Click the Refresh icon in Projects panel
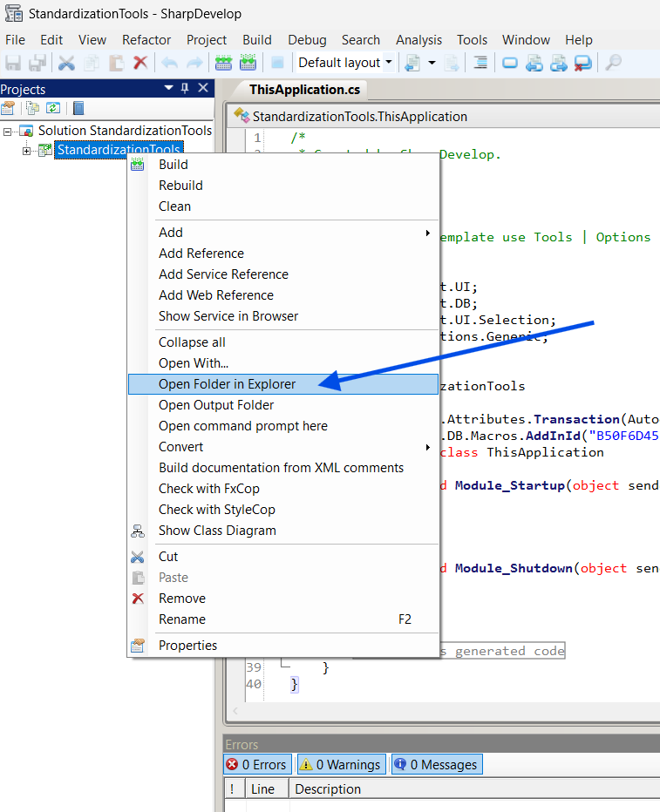 [53, 108]
